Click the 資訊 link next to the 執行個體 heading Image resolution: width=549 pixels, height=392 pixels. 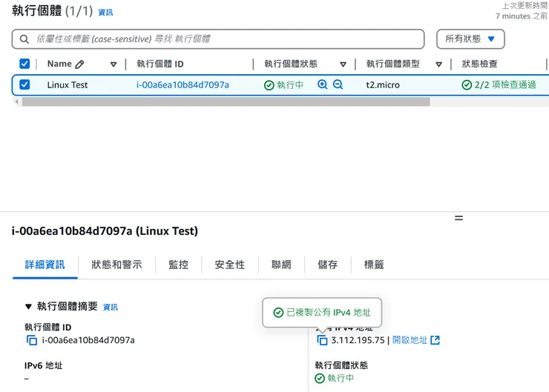(x=106, y=13)
